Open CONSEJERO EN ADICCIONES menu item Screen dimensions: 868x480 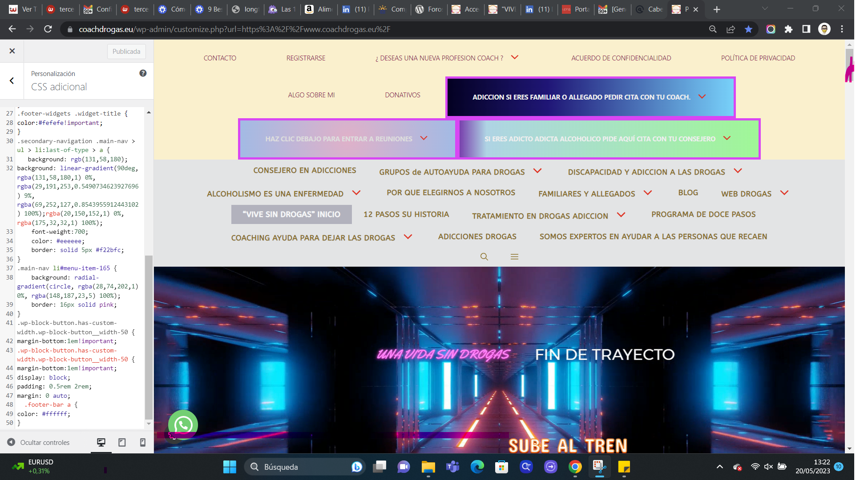[305, 171]
